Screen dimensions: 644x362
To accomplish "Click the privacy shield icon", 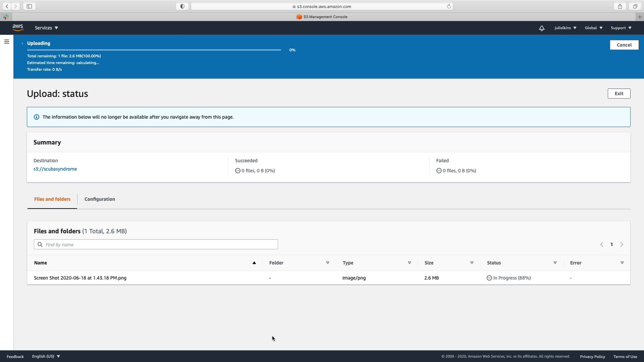I will click(x=182, y=6).
